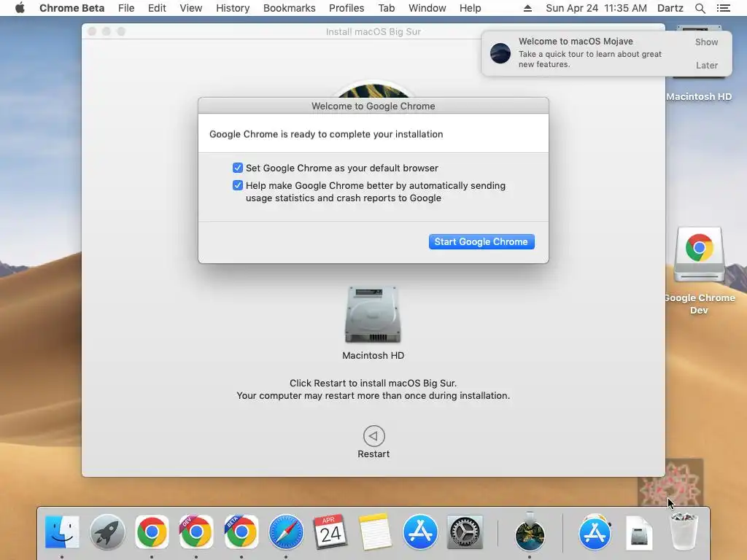
Task: Click the Welcome to macOS Mojave title
Action: 576,42
